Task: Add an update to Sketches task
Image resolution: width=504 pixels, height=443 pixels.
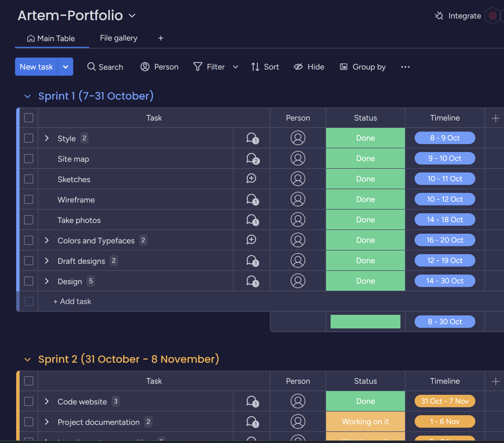Action: click(251, 179)
